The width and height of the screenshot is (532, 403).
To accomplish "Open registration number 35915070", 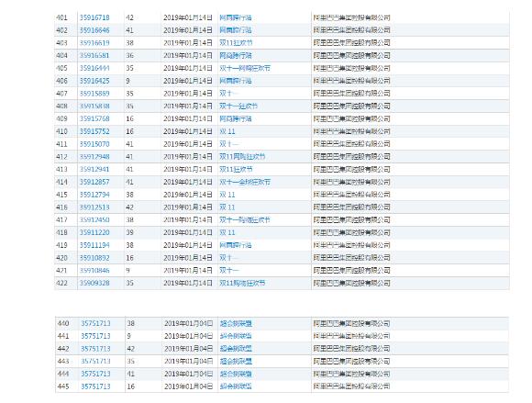I will [x=94, y=144].
